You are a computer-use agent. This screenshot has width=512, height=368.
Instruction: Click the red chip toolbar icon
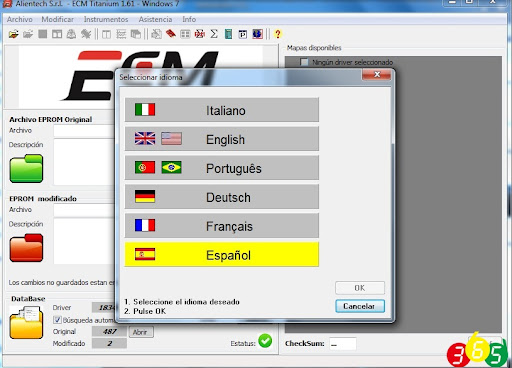click(x=171, y=34)
